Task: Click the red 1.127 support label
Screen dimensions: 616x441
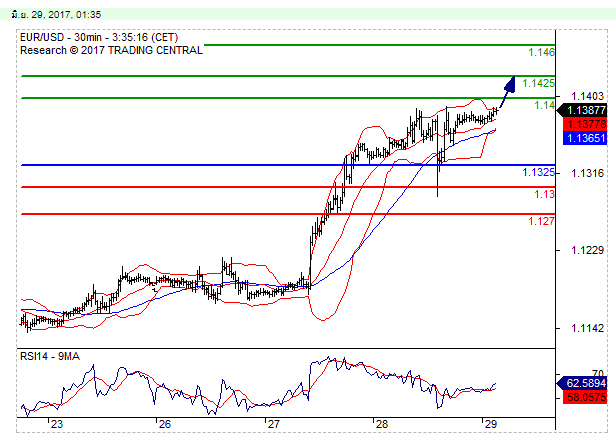Action: point(541,221)
